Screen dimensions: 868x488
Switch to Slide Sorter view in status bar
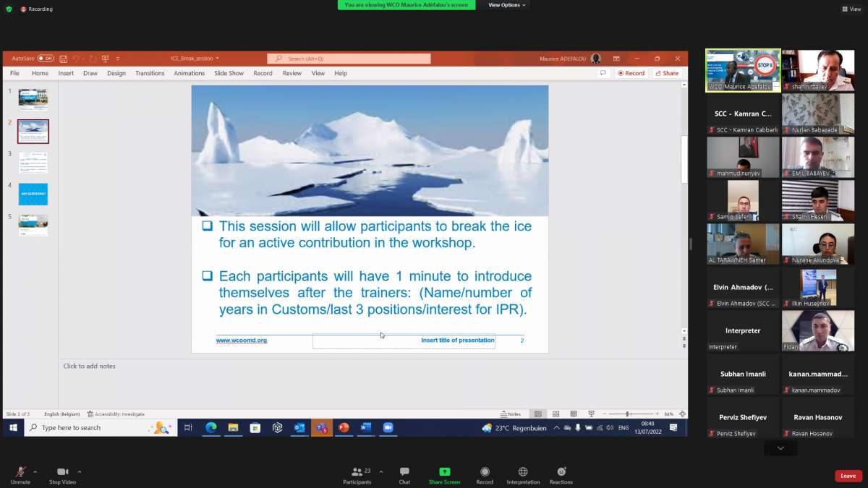pos(556,414)
